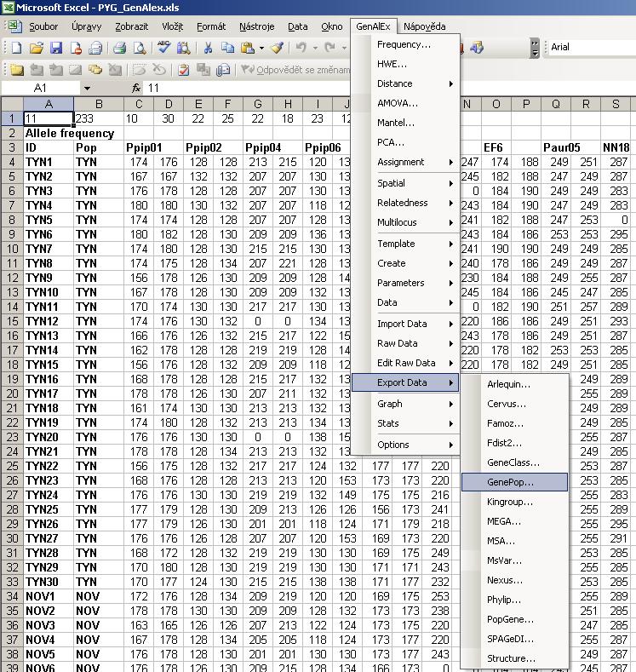
Task: Open the Zobrazit menu
Action: pyautogui.click(x=131, y=26)
